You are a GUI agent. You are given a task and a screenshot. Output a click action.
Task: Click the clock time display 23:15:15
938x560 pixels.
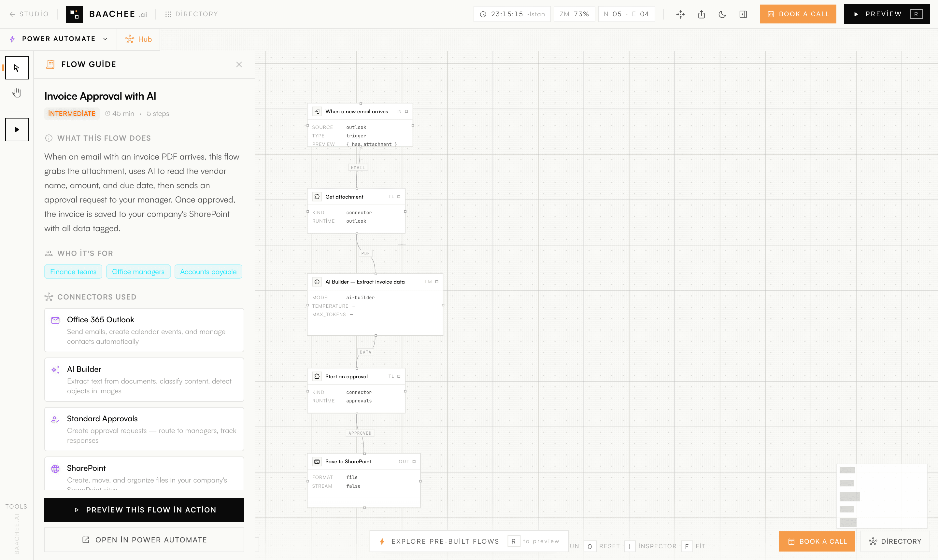click(x=512, y=14)
